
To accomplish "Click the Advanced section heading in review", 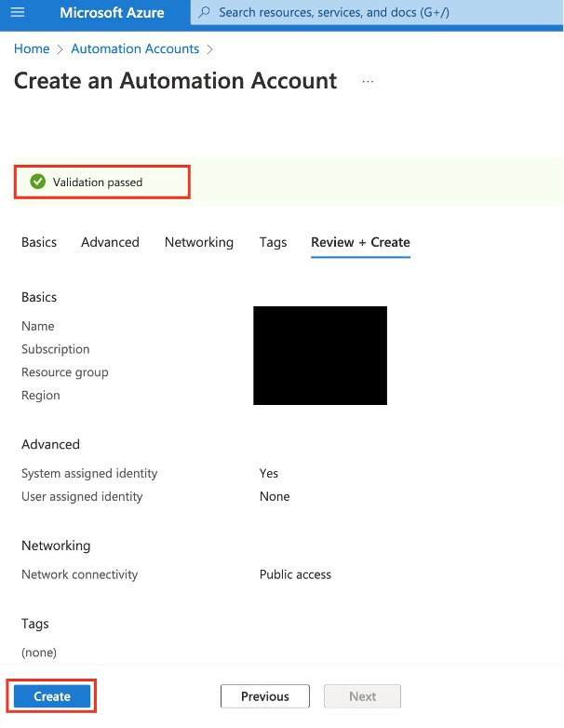I will coord(50,444).
